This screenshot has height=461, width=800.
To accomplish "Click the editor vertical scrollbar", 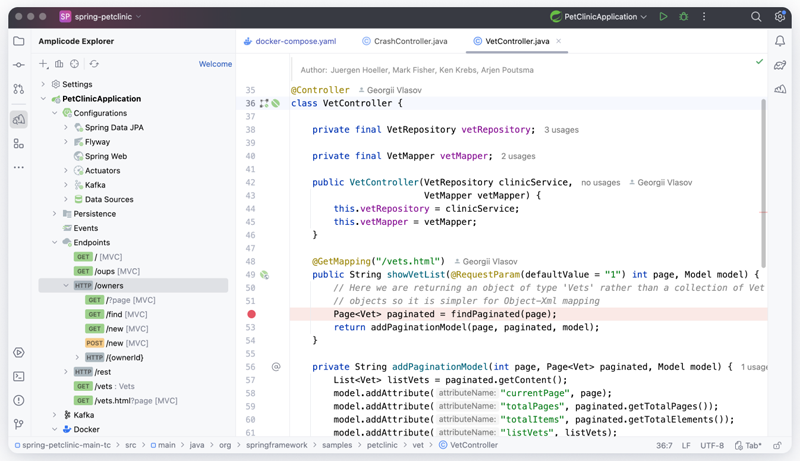I will (x=763, y=183).
